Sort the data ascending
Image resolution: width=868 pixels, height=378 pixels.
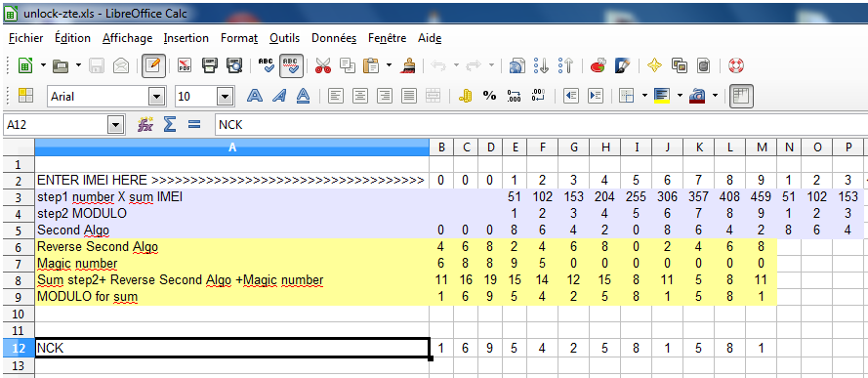pyautogui.click(x=541, y=66)
